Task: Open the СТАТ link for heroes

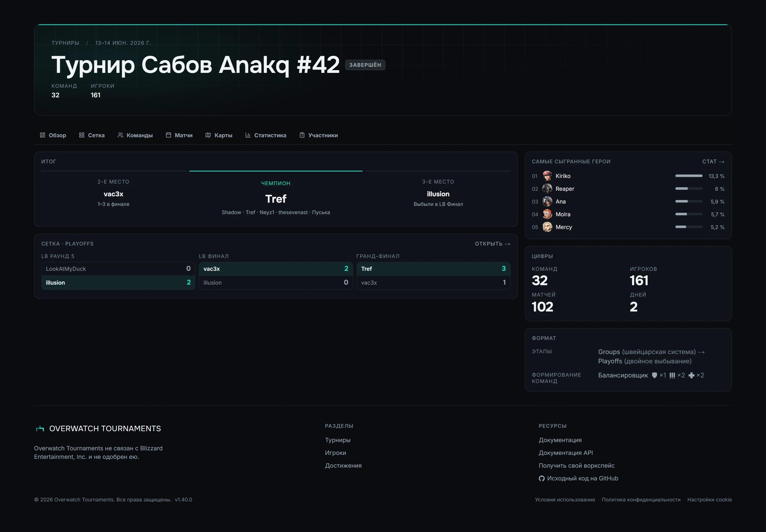Action: [713, 161]
